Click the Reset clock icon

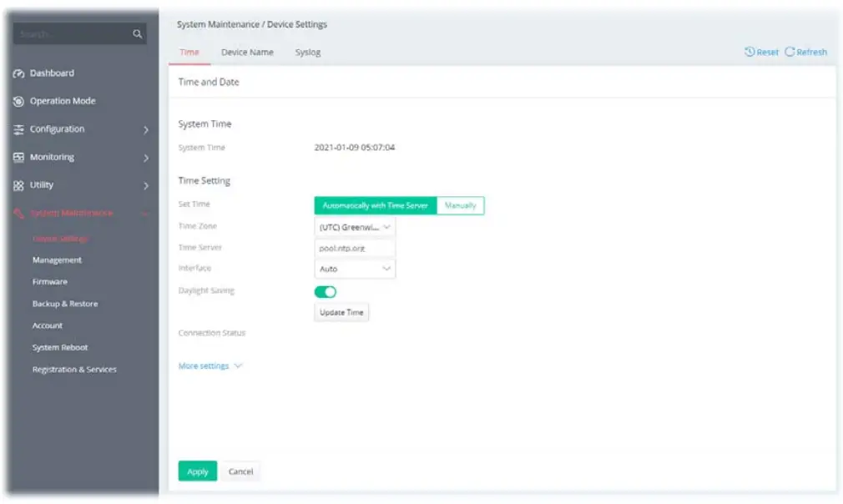750,52
